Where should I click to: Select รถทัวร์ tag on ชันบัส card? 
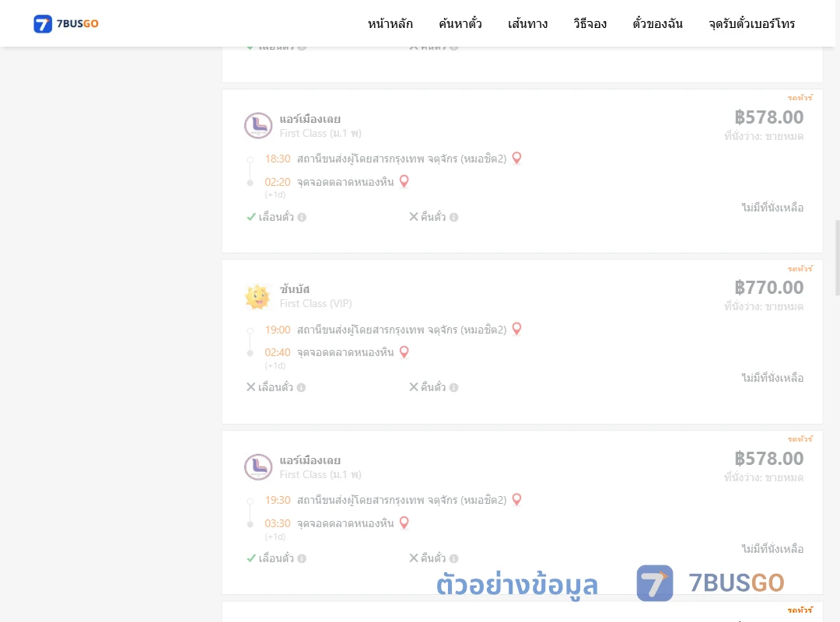tap(800, 268)
